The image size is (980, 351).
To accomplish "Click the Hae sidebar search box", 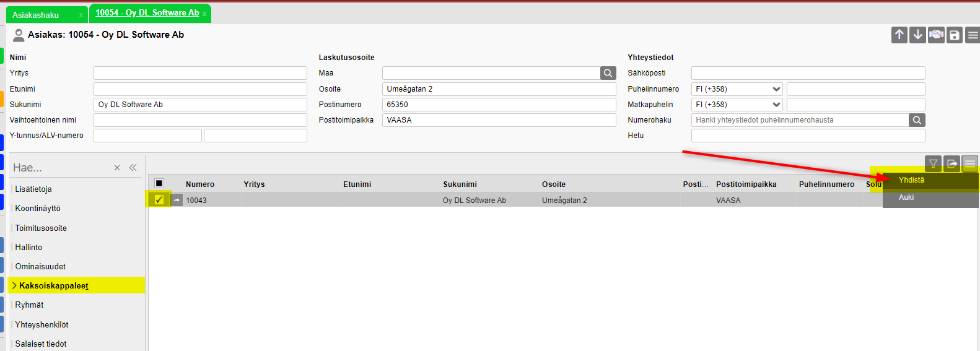I will click(61, 168).
